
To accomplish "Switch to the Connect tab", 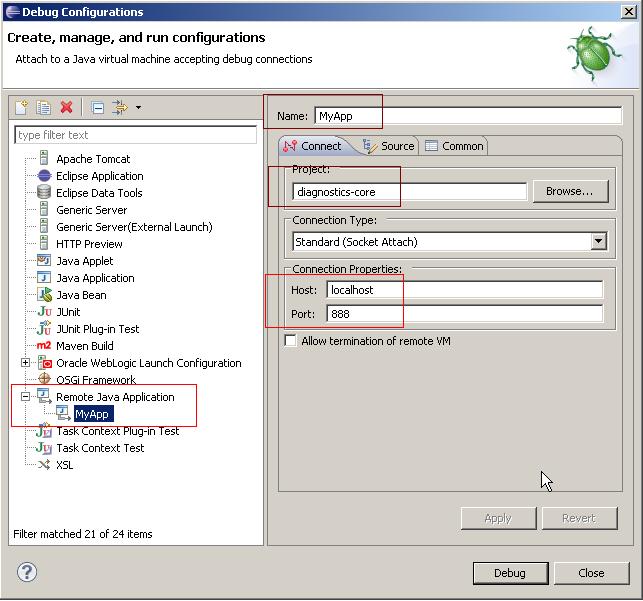I will click(313, 146).
